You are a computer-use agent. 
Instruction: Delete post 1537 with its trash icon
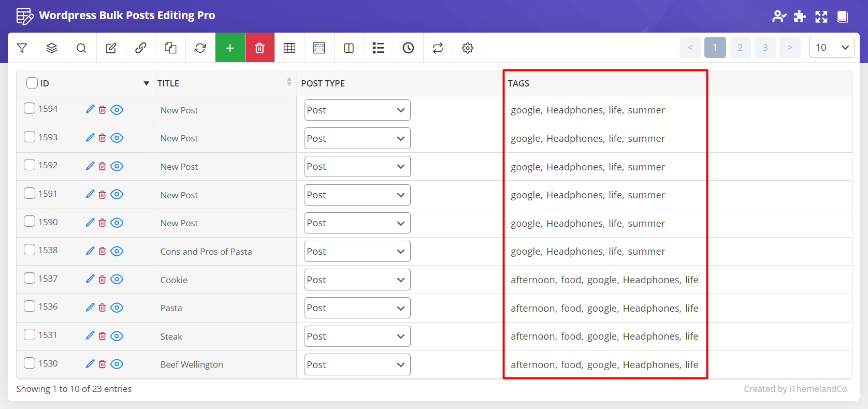(x=103, y=280)
